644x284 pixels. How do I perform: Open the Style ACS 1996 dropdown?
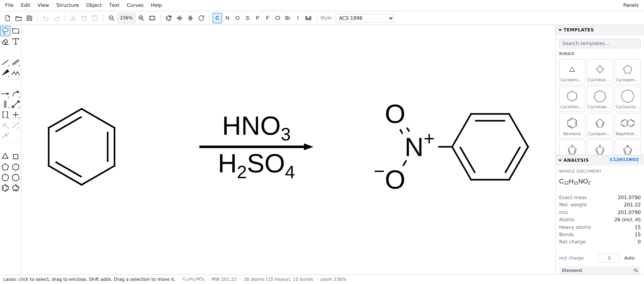[x=364, y=18]
